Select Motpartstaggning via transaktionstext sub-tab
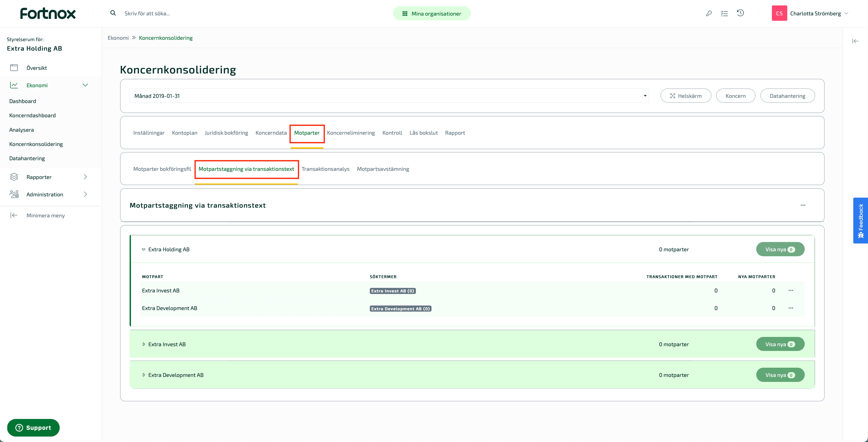Image resolution: width=868 pixels, height=442 pixels. pyautogui.click(x=246, y=169)
